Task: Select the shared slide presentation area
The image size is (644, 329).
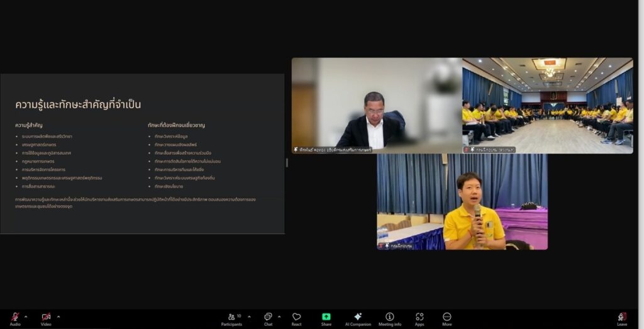Action: (x=142, y=154)
